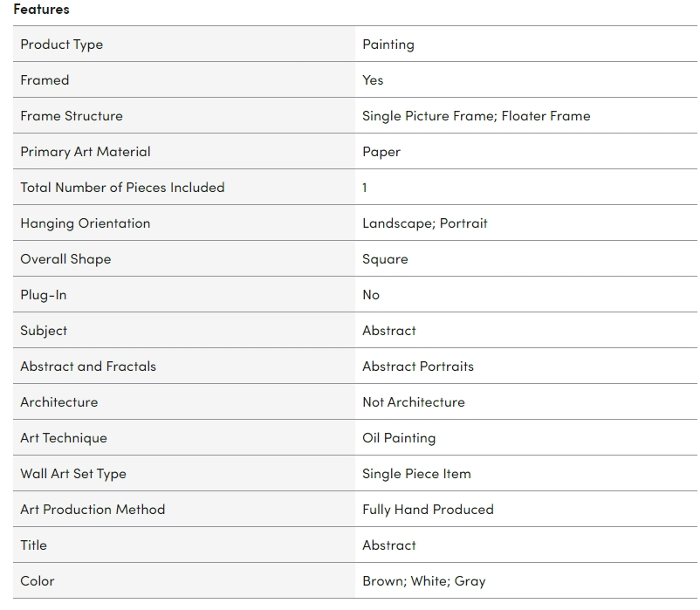Click the Not Architecture value
Viewport: 700px width, 610px height.
tap(414, 402)
